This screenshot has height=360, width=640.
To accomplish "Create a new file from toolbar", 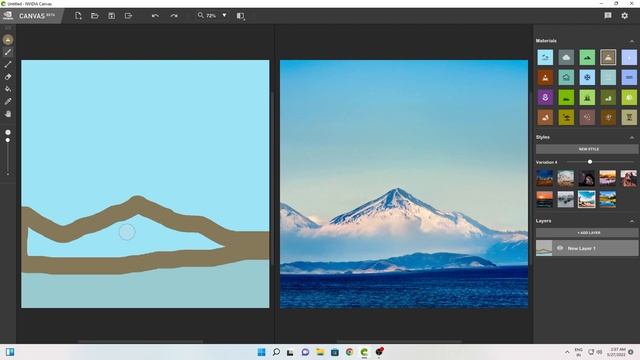I will coord(78,16).
